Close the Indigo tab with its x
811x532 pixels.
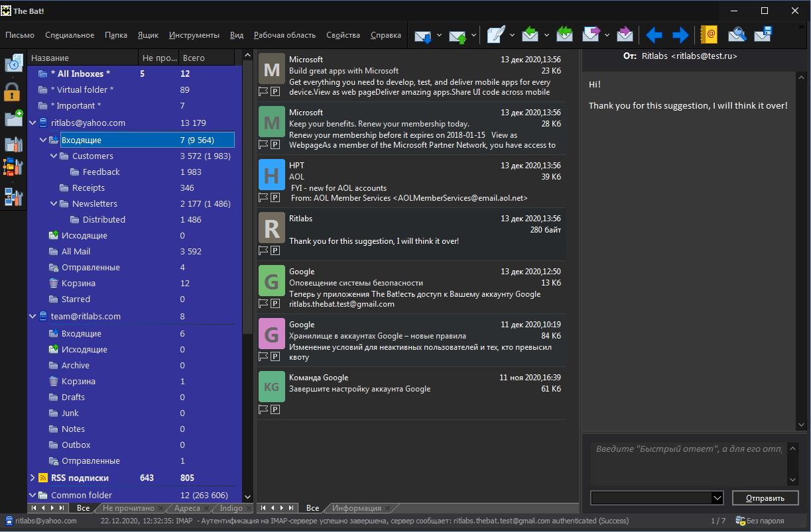click(x=249, y=508)
